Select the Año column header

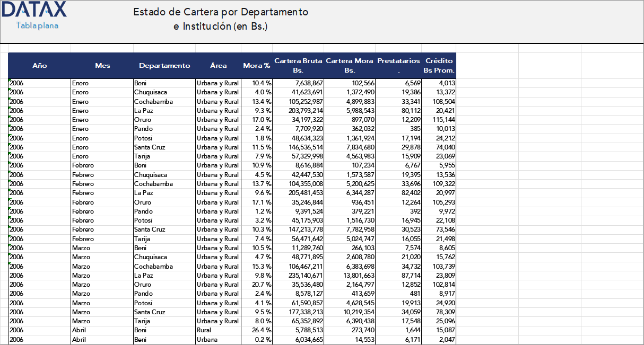[39, 66]
